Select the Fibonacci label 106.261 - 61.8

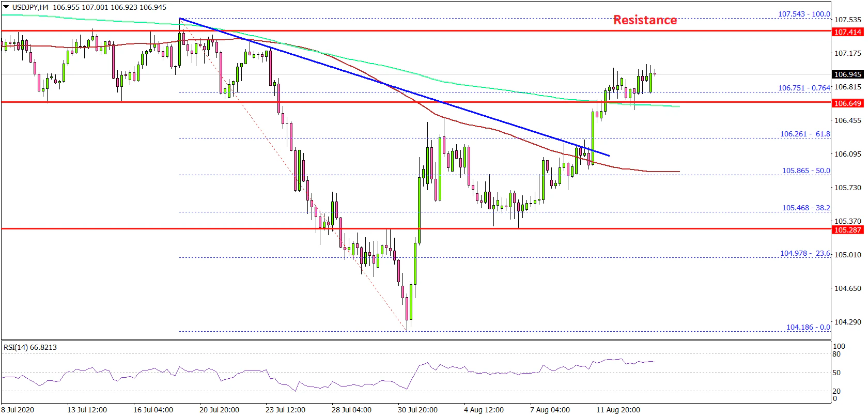(805, 134)
